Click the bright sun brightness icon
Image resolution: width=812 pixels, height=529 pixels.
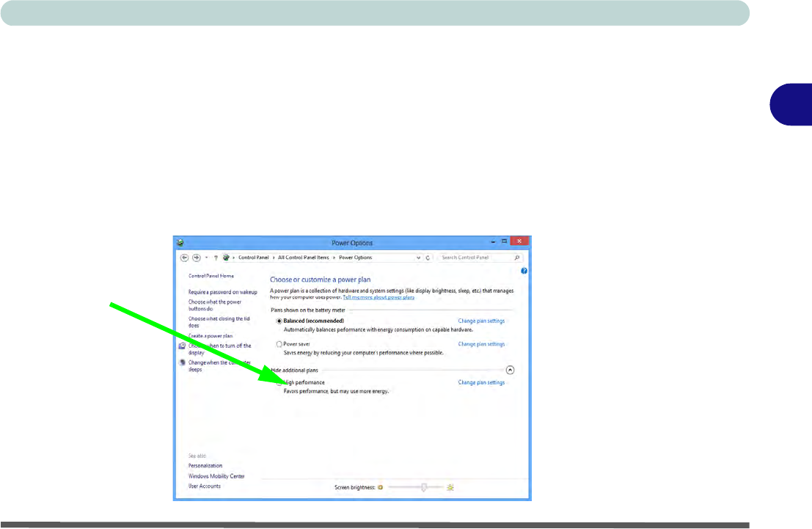450,488
